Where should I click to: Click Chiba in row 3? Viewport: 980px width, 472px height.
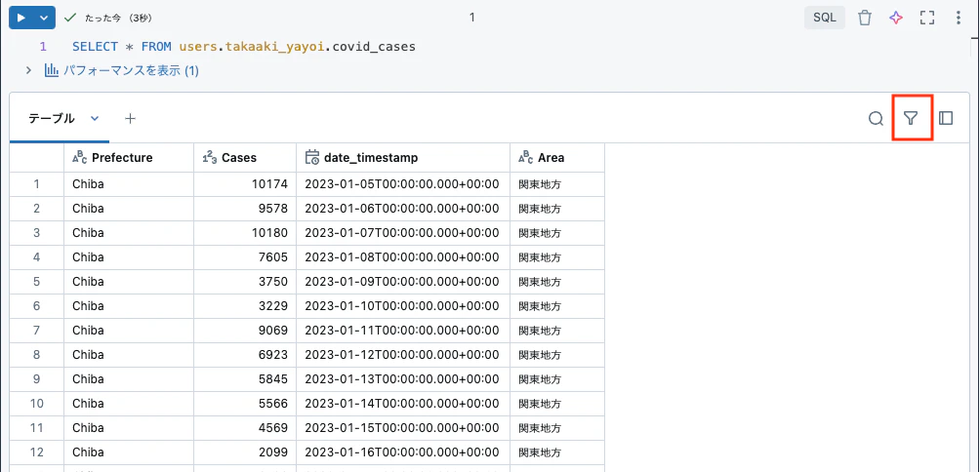[x=88, y=233]
